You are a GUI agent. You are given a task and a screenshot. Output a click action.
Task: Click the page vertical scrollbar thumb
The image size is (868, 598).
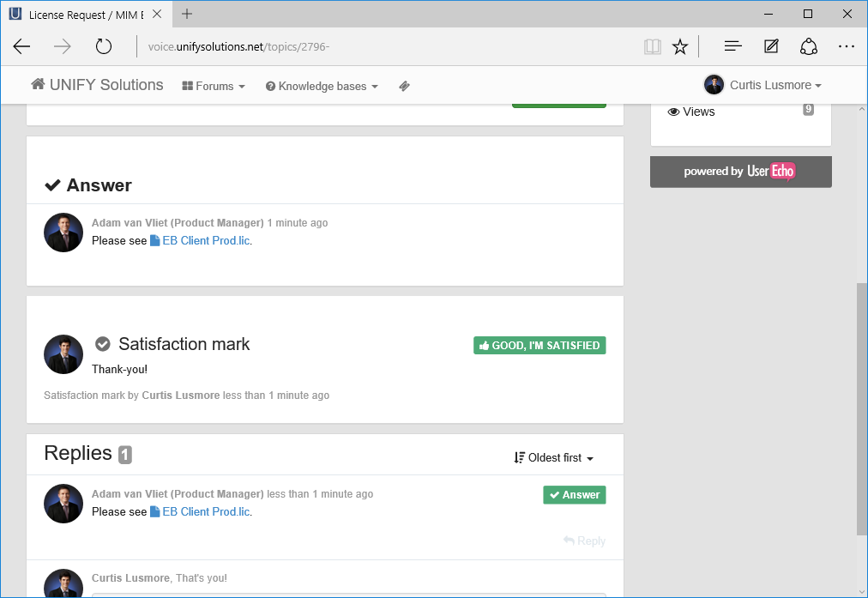point(862,410)
